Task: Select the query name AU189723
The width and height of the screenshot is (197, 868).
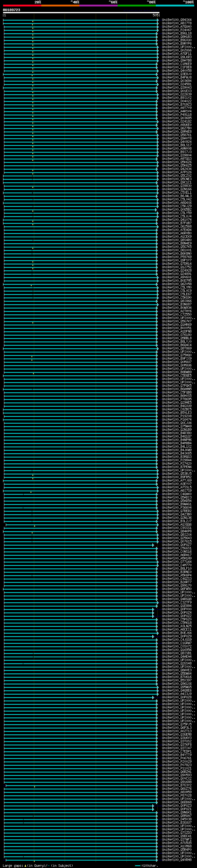Action: 11,10
